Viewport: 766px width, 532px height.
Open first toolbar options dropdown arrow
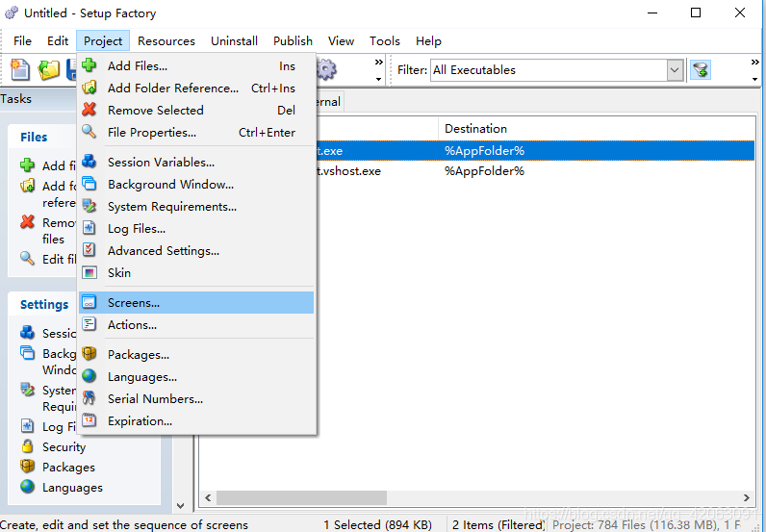pyautogui.click(x=378, y=79)
